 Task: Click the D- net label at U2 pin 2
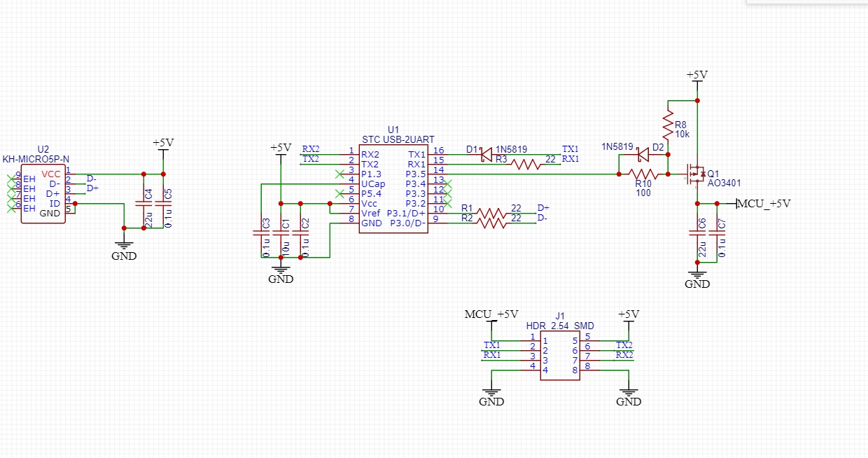click(91, 179)
